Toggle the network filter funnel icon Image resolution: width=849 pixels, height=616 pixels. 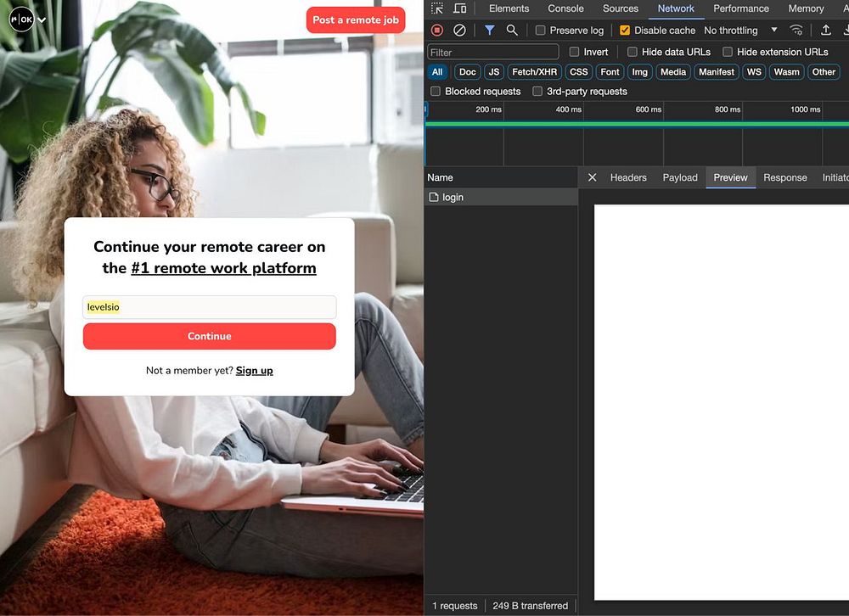(490, 31)
